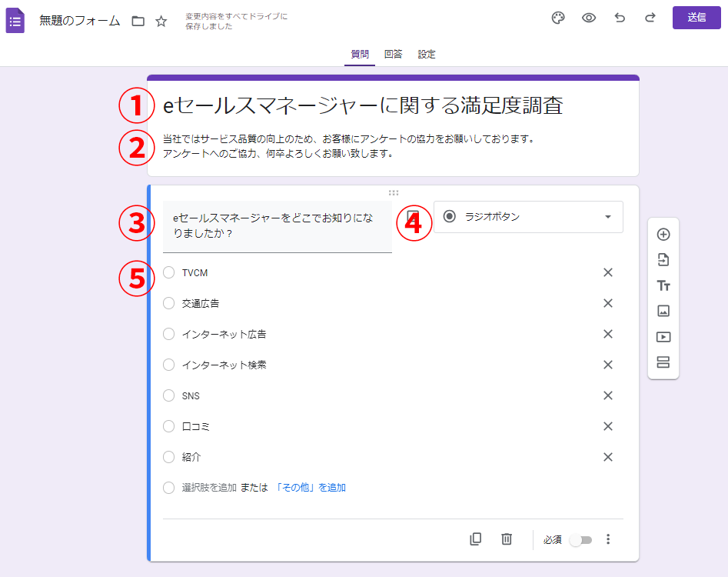Select the SNS radio option
This screenshot has width=728, height=577.
[169, 395]
